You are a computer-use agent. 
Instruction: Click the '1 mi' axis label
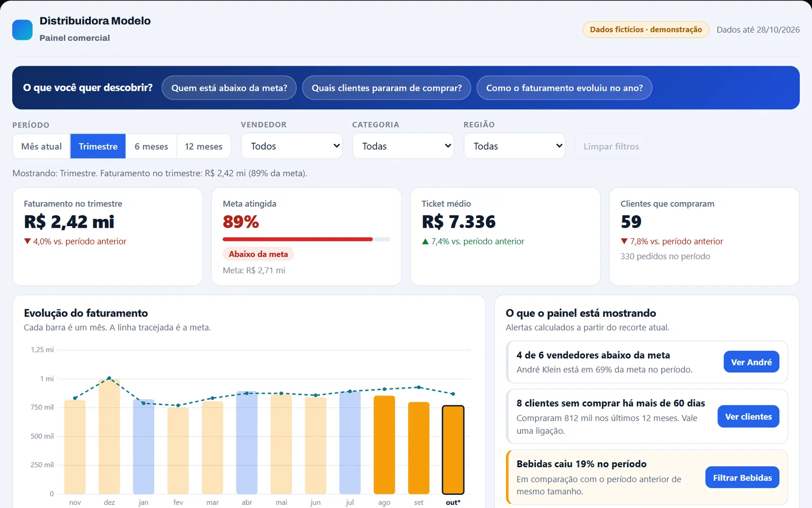coord(47,378)
